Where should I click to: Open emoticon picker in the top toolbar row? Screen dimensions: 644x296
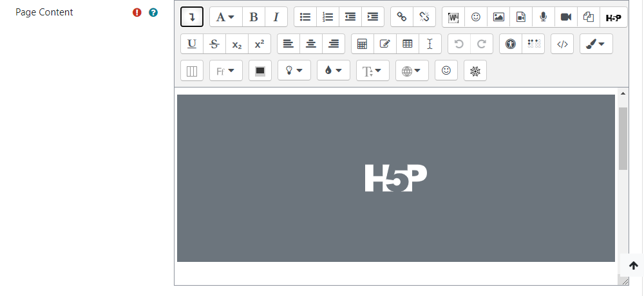click(x=476, y=17)
